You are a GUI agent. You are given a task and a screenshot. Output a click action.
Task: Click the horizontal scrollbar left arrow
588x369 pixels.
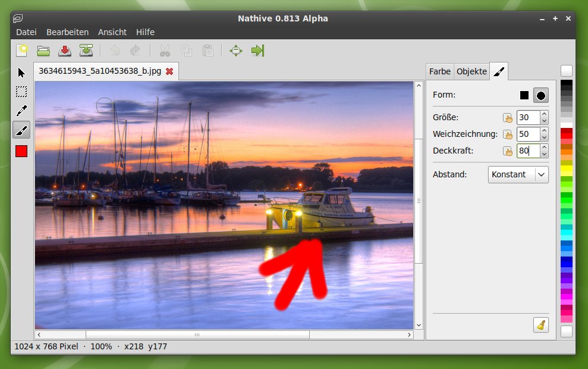[39, 334]
